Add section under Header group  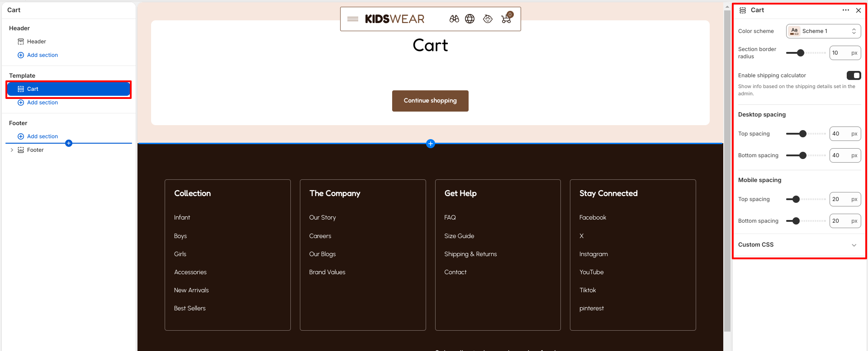(x=38, y=55)
